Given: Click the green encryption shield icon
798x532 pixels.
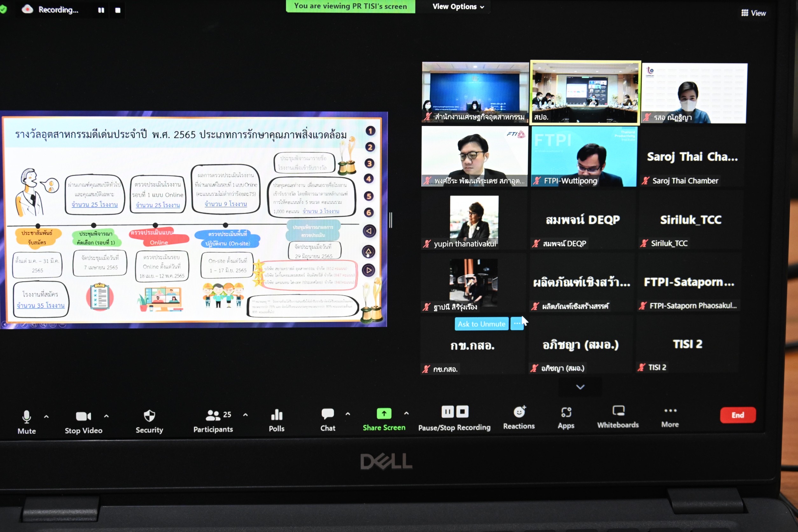Looking at the screenshot, I should coord(3,9).
